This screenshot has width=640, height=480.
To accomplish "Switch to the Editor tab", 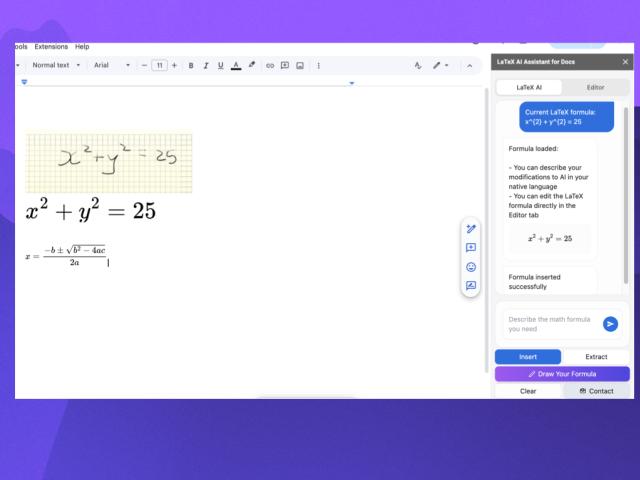I will [x=595, y=88].
